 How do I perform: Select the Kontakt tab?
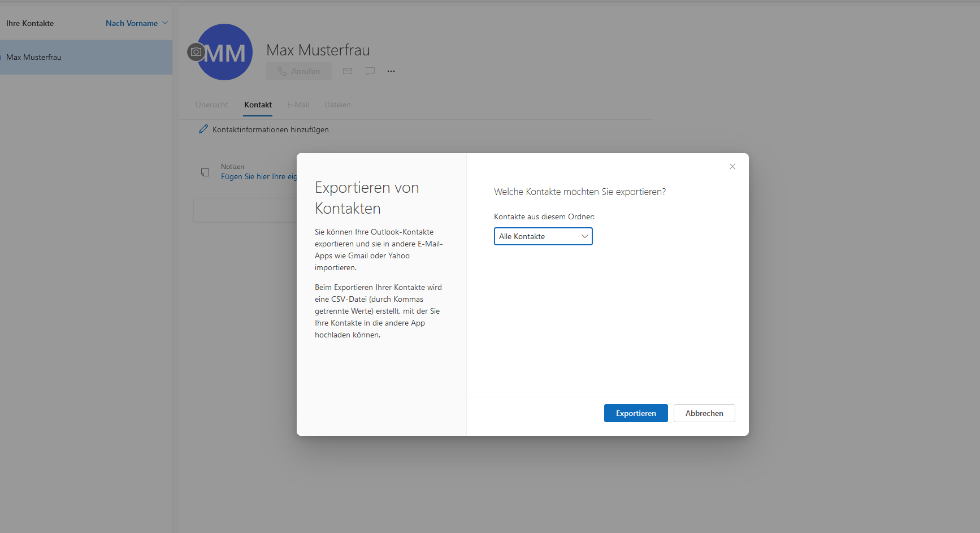[x=258, y=105]
